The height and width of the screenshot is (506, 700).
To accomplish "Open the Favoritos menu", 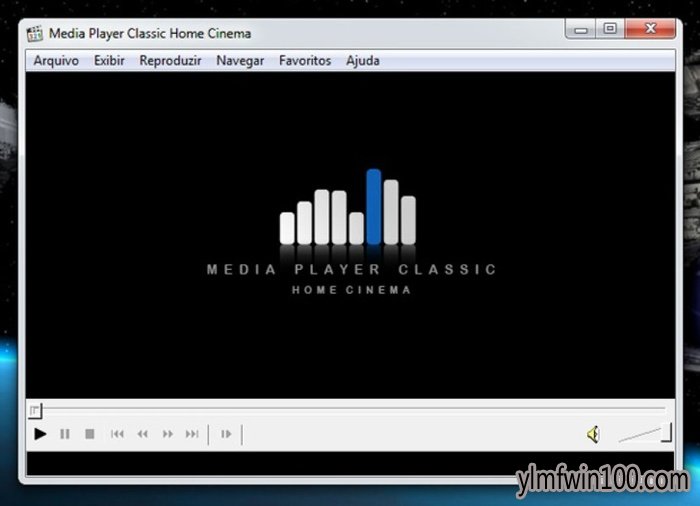I will pos(305,60).
